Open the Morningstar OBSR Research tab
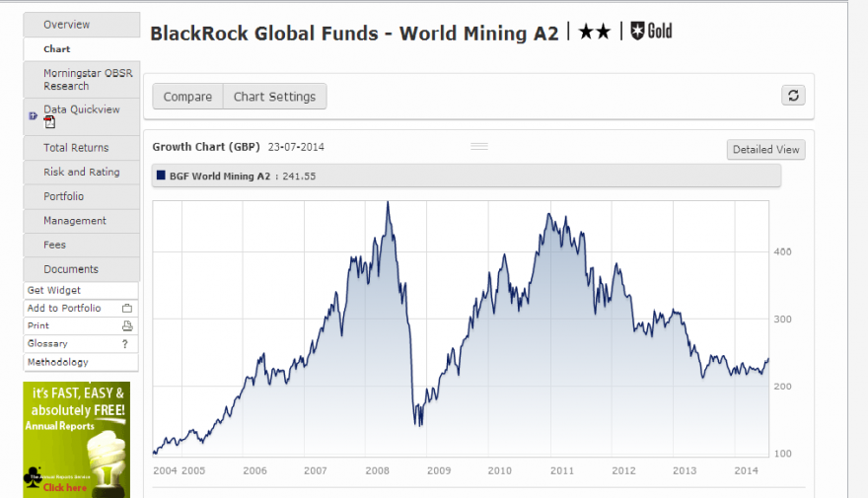 pos(81,79)
